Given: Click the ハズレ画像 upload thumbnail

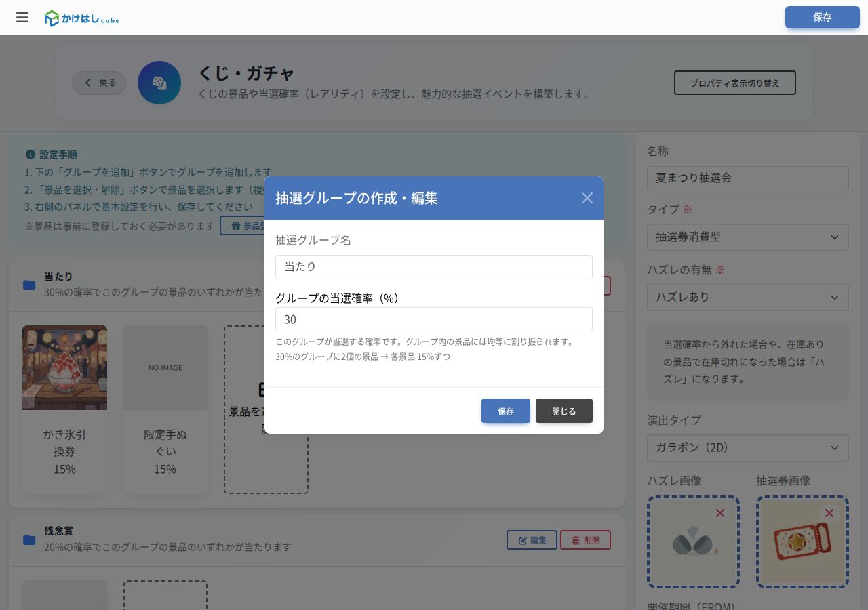Looking at the screenshot, I should (693, 542).
